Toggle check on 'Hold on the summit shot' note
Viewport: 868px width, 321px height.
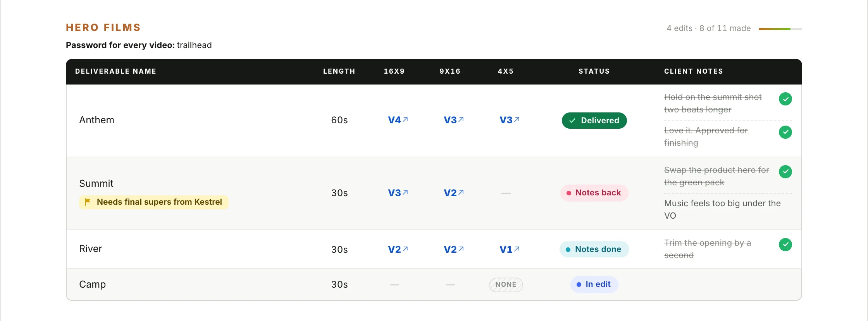[785, 99]
